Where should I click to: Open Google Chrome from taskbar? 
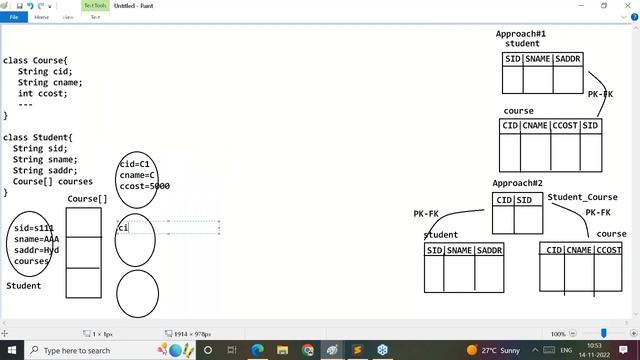pos(307,350)
